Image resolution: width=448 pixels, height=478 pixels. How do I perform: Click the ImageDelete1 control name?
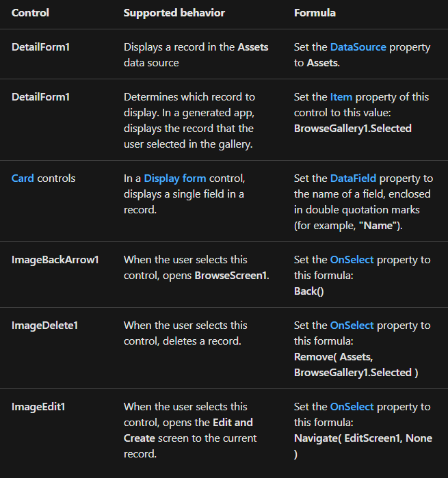(x=44, y=326)
